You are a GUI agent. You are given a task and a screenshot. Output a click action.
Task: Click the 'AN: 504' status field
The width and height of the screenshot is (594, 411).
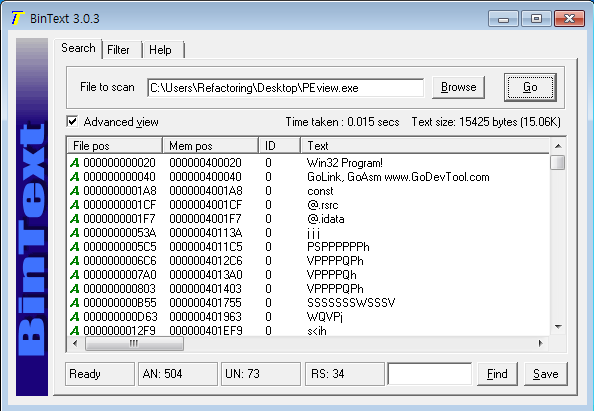click(x=178, y=374)
